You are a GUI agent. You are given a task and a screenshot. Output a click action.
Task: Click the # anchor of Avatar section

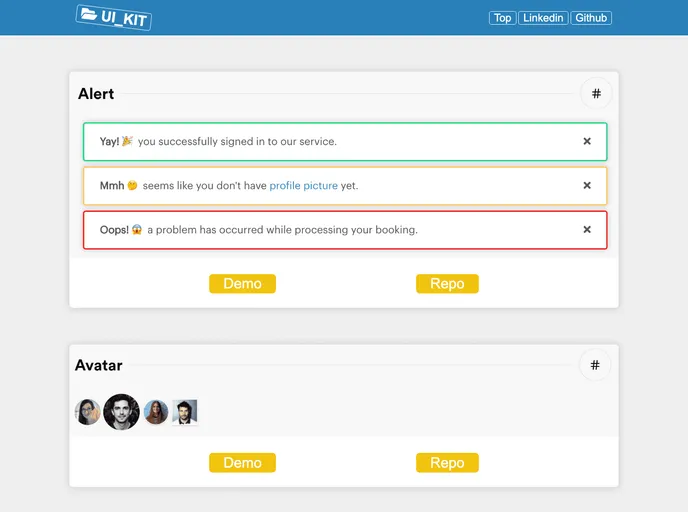click(x=595, y=365)
